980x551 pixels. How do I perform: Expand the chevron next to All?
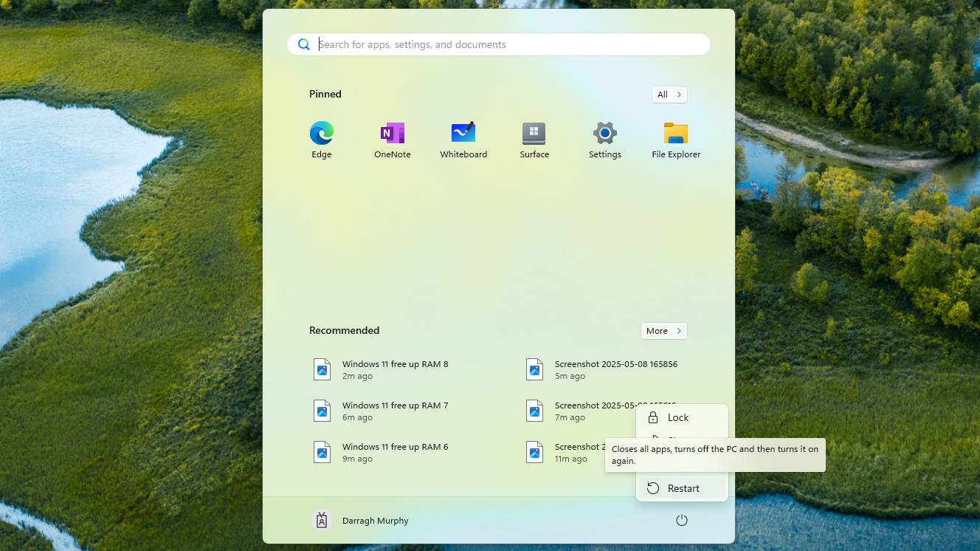[678, 94]
